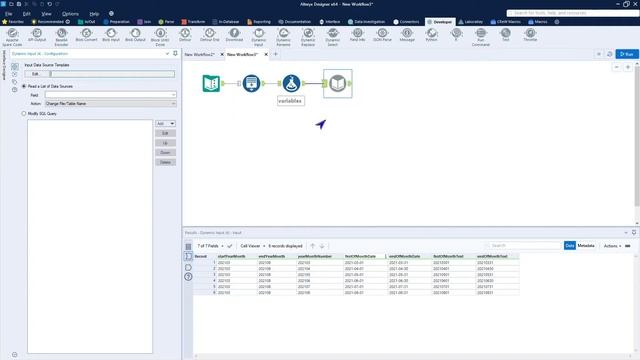Select the Blob Input tool

click(111, 35)
